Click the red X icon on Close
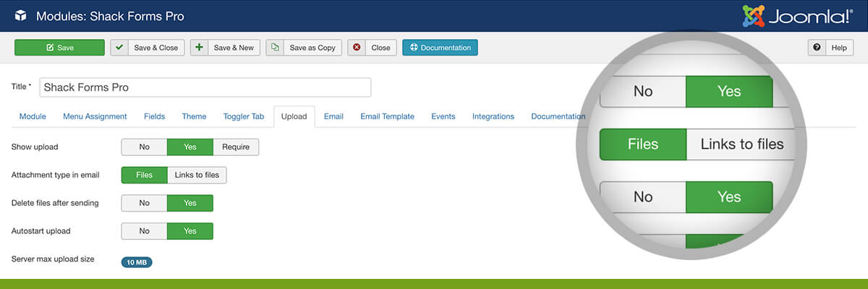868x289 pixels. [x=357, y=48]
